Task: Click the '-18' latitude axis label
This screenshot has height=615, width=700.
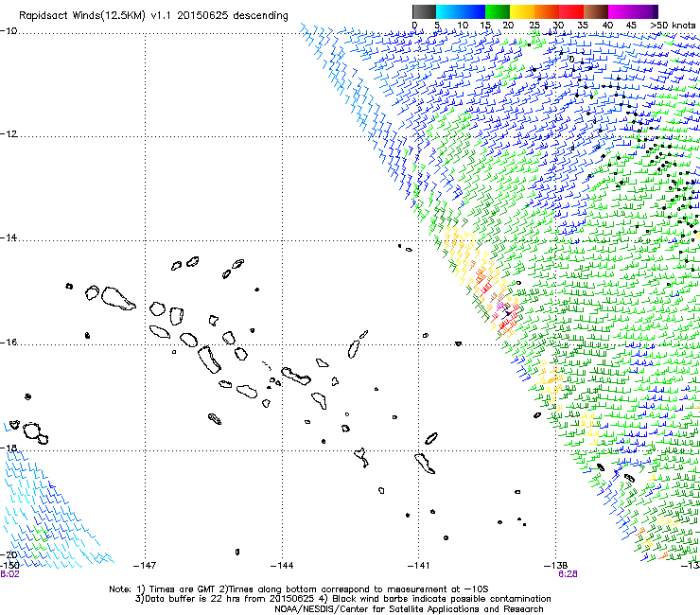Action: [9, 448]
